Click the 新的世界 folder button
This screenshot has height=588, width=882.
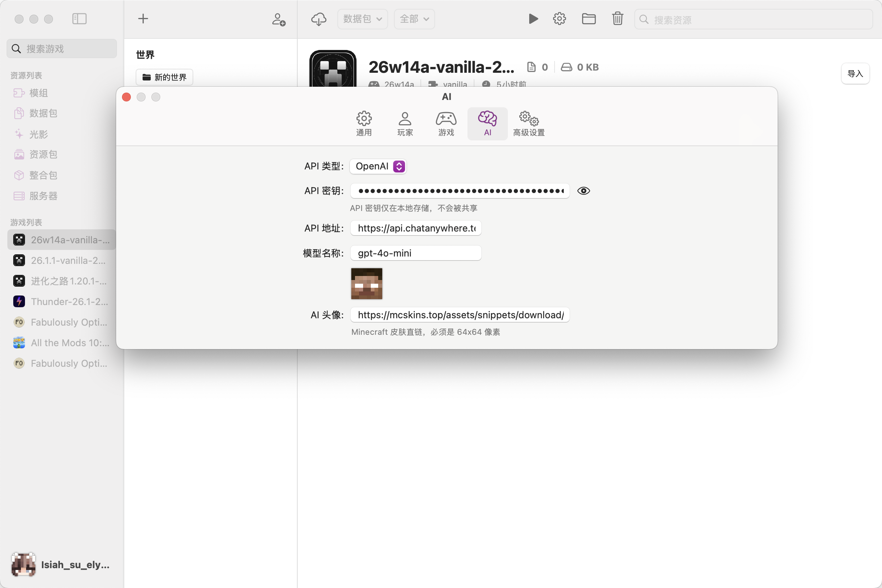click(164, 77)
